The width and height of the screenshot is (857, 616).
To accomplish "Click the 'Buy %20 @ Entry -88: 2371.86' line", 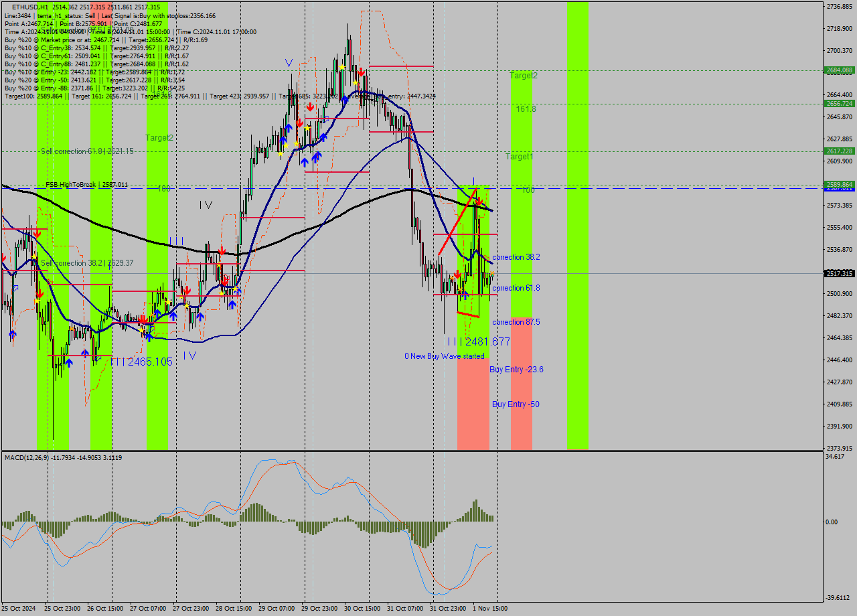I will click(x=94, y=88).
